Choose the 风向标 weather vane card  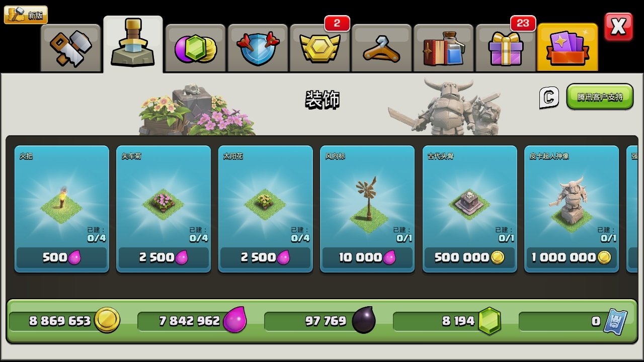point(367,209)
